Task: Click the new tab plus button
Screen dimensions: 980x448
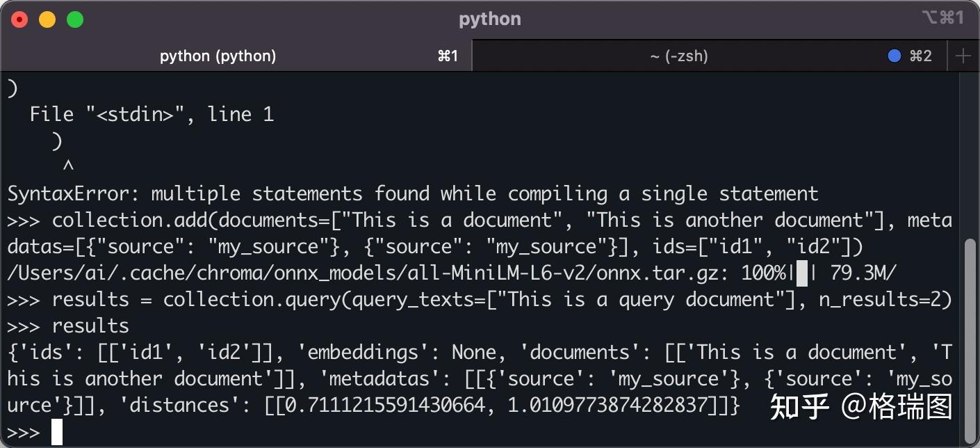Action: tap(963, 56)
